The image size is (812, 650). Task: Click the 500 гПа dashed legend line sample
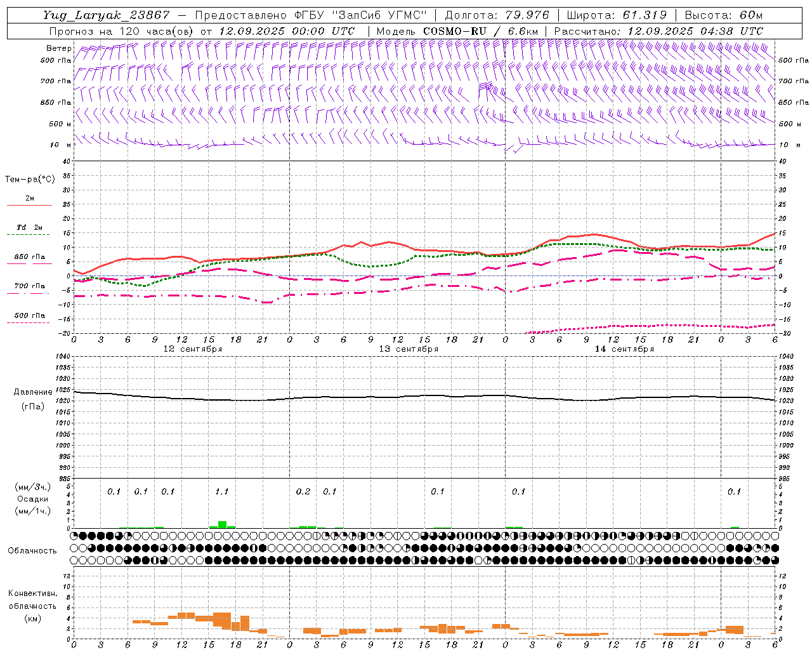tap(28, 322)
